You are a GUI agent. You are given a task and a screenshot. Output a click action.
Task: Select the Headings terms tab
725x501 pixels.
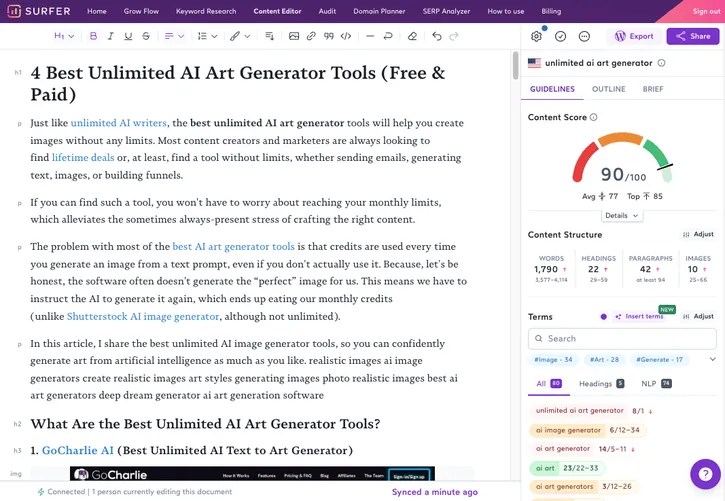click(601, 384)
